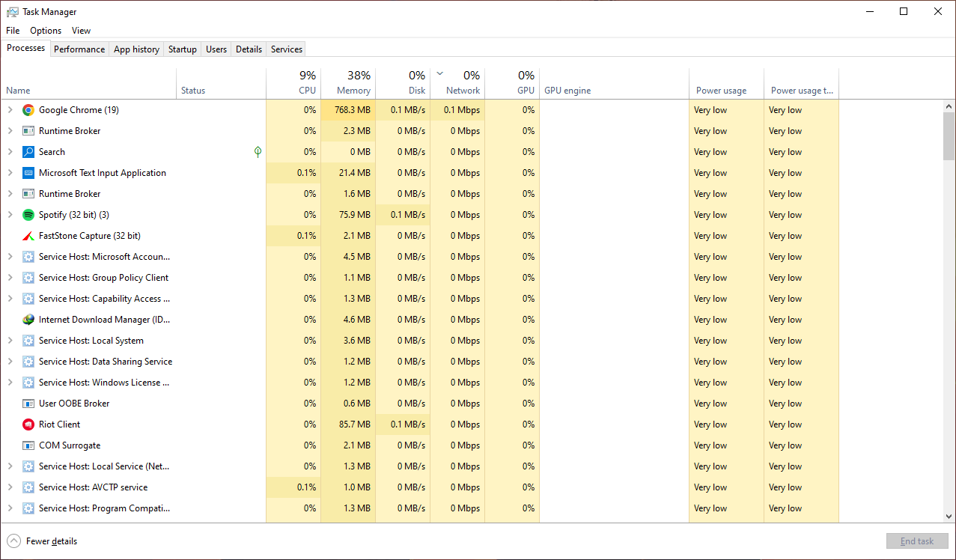Click the Google Chrome process icon
This screenshot has height=560, width=956.
[x=28, y=109]
